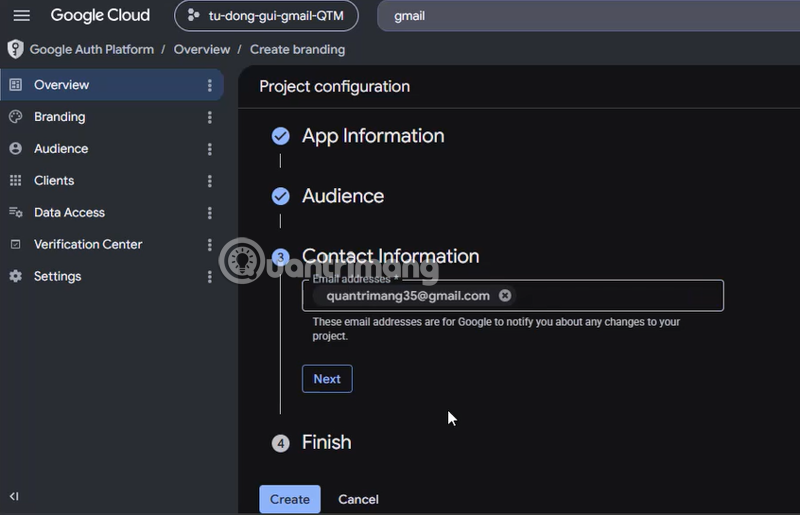800x515 pixels.
Task: Open the hamburger navigation menu
Action: tap(21, 16)
